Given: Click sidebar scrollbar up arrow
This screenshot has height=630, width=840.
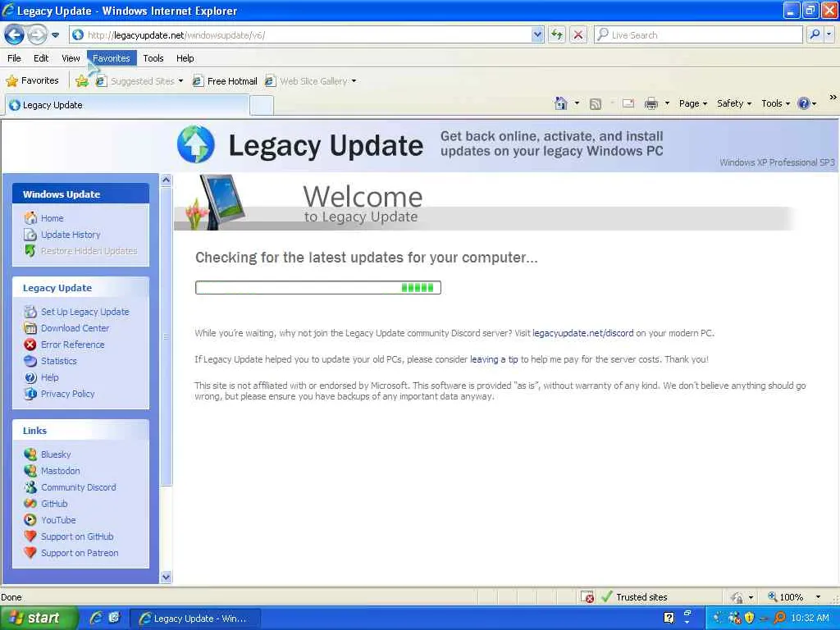Looking at the screenshot, I should tap(166, 180).
